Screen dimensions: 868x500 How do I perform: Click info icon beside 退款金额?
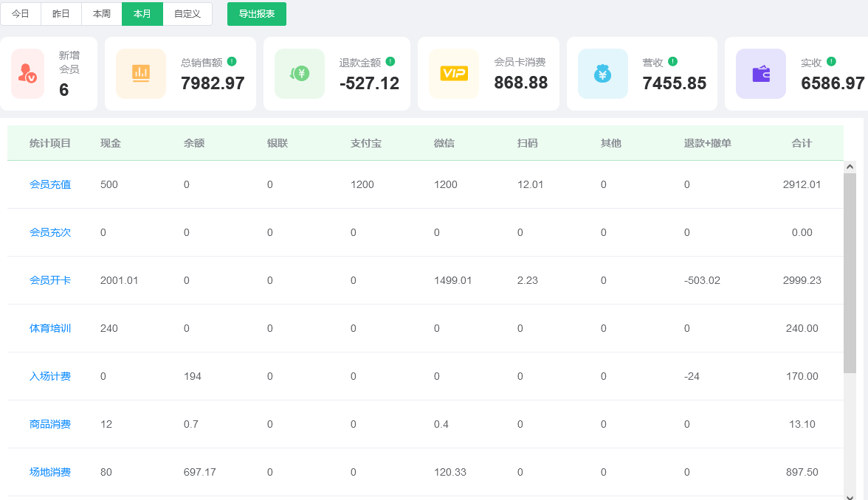click(390, 62)
